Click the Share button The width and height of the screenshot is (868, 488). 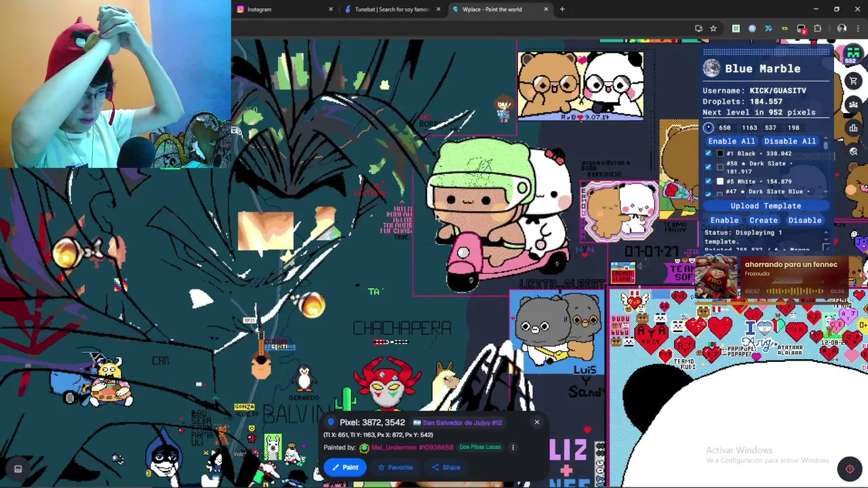point(446,467)
